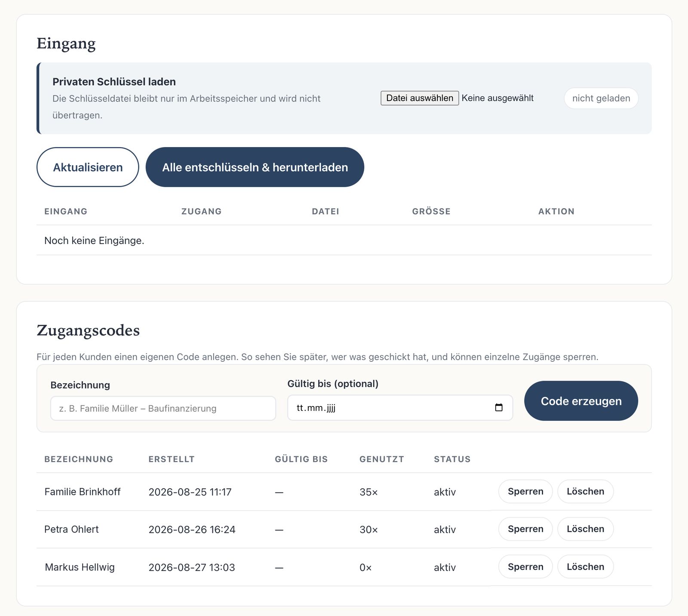Click the STATUS column header
Image resolution: width=688 pixels, height=616 pixels.
pos(452,459)
